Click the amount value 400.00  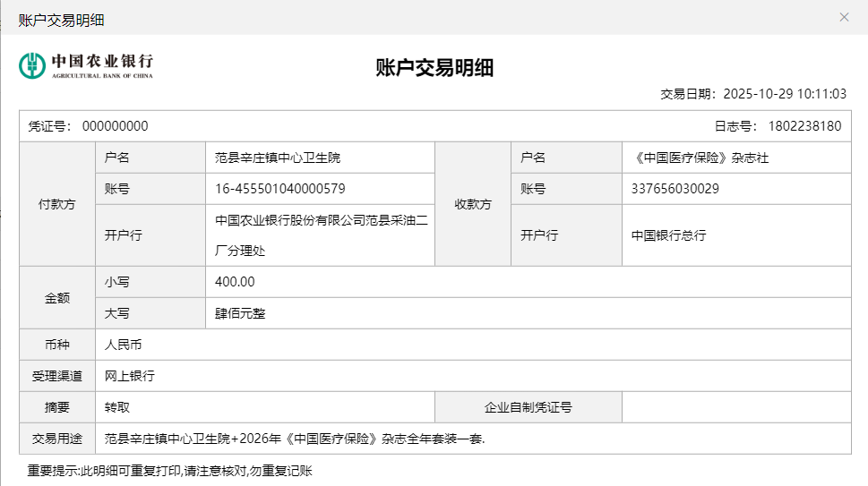[235, 282]
